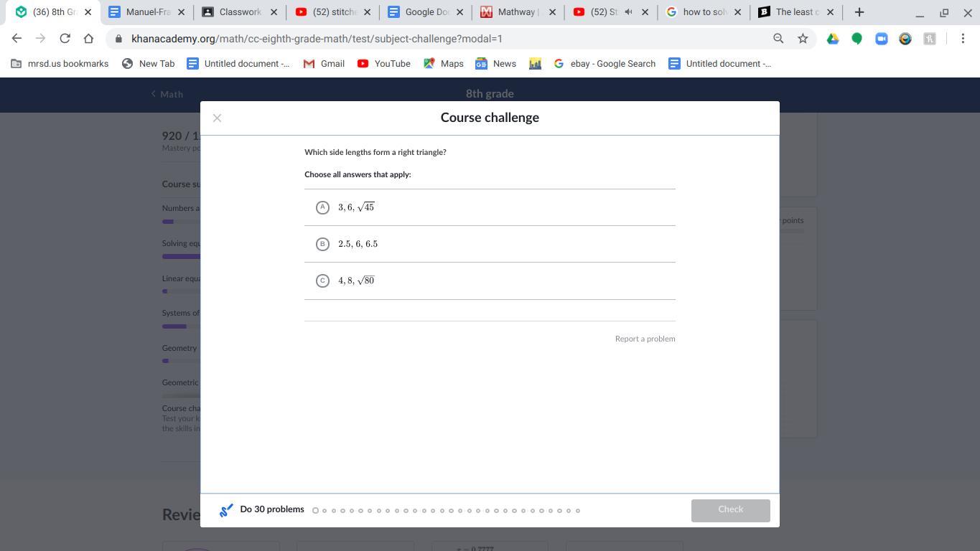This screenshot has height=551, width=980.
Task: Switch to The least c tab
Action: [796, 12]
